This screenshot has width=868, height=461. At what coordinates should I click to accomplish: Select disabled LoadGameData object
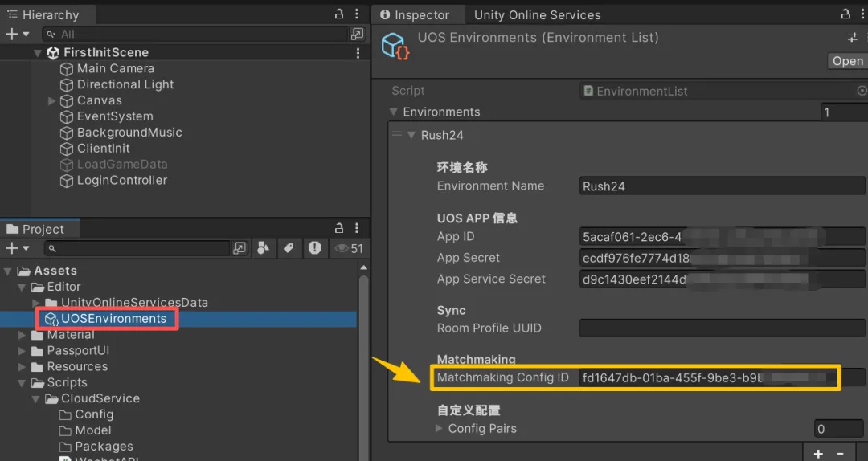click(122, 165)
